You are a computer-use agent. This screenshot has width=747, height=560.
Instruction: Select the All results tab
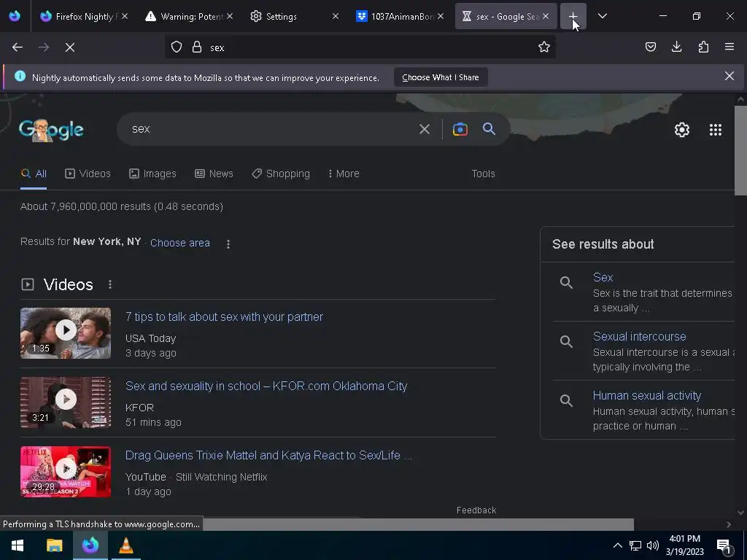tap(34, 174)
